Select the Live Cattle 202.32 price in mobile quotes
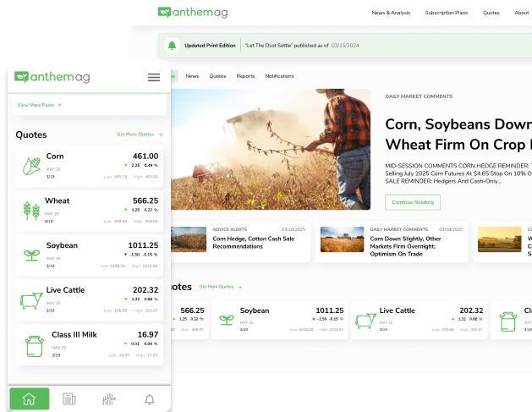Screen dimensions: 532x412 145,290
